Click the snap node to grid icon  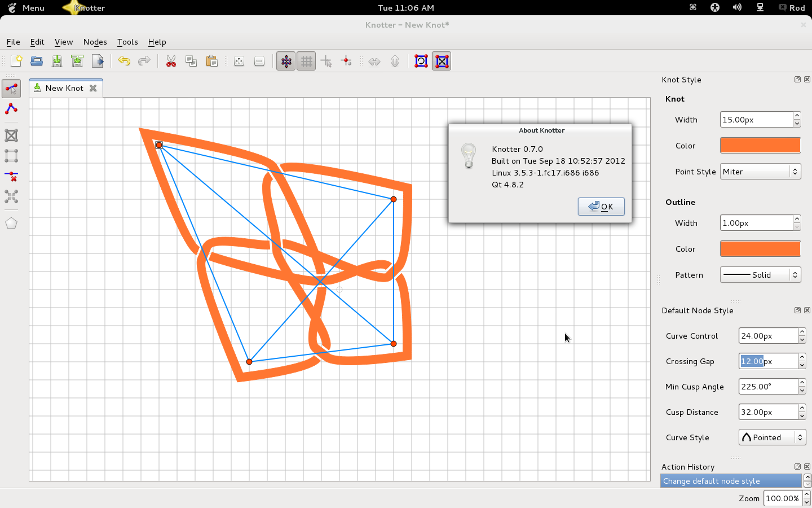347,61
